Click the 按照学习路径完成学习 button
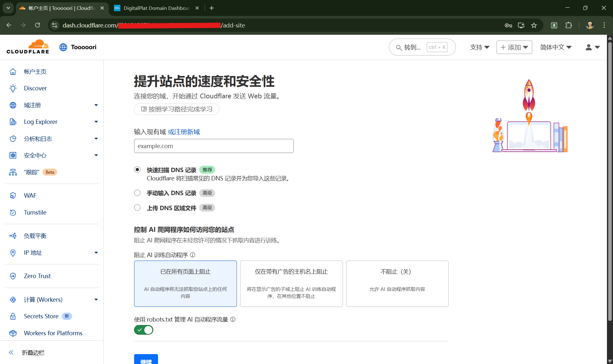Viewport: 613px width, 364px height. click(177, 109)
